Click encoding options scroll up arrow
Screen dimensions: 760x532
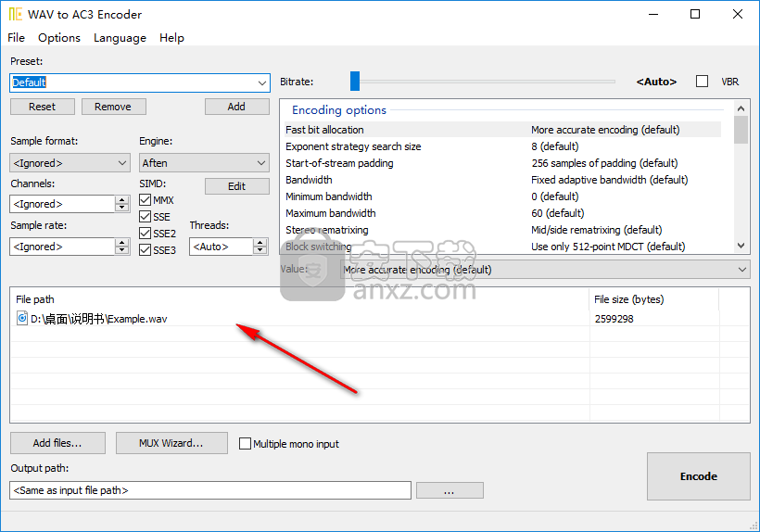click(741, 108)
